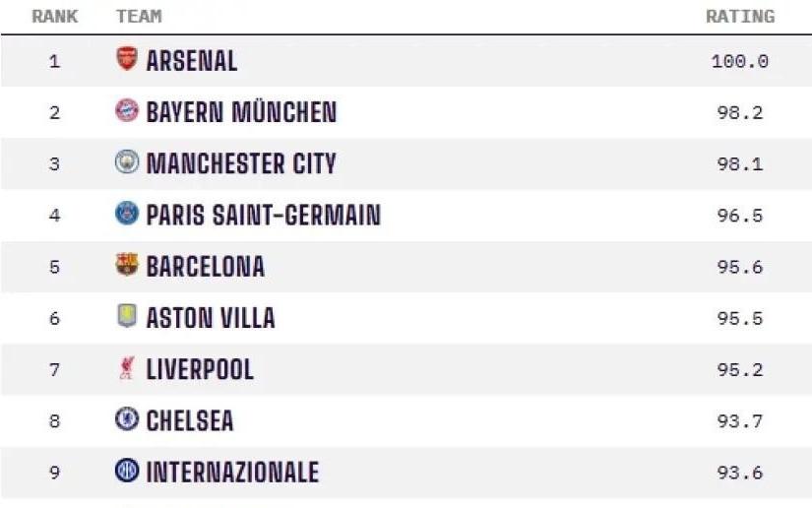This screenshot has width=812, height=508.
Task: Click the Internazionale club logo
Action: [x=127, y=472]
